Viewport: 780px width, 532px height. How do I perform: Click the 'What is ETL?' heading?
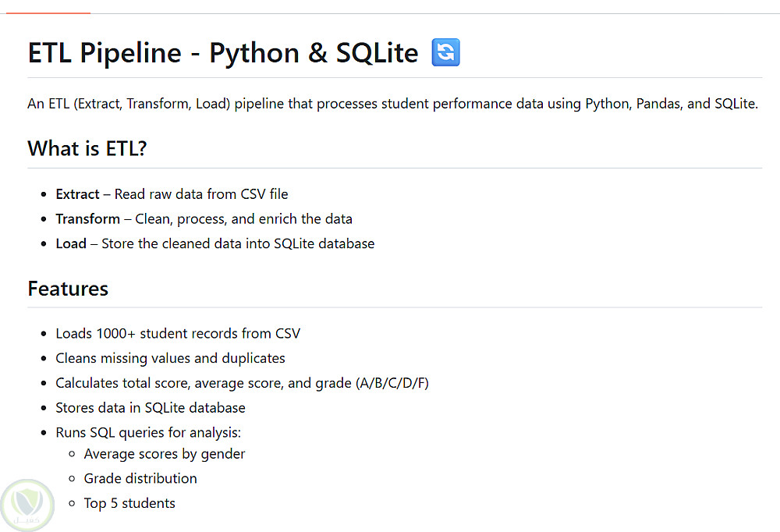click(87, 148)
